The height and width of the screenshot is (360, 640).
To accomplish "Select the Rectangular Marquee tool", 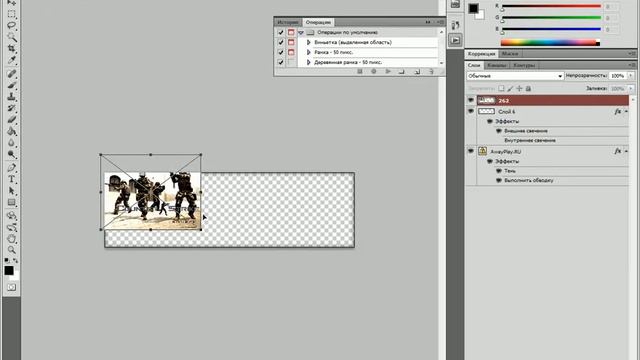I will pos(11,14).
